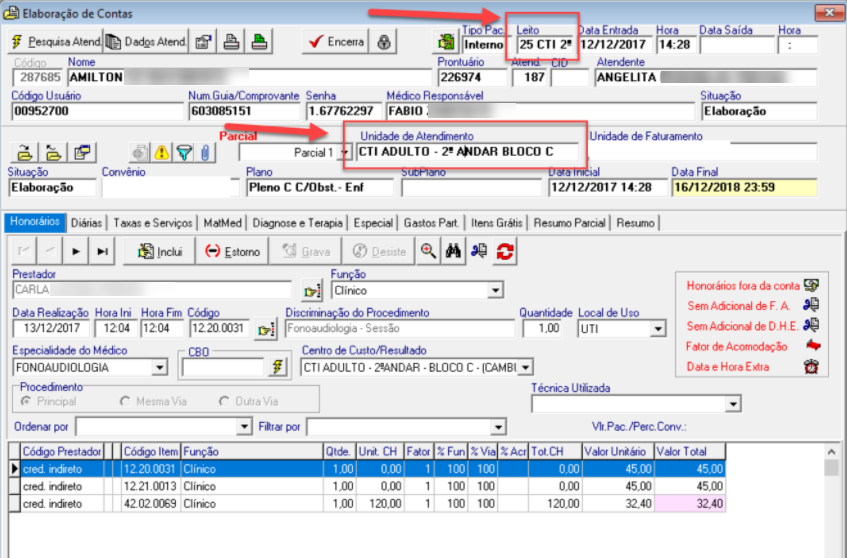
Task: Select the MatMed tab
Action: click(x=223, y=223)
